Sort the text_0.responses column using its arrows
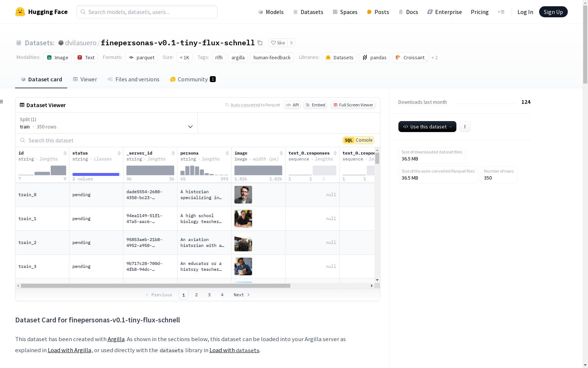Image resolution: width=588 pixels, height=368 pixels. coord(335,153)
